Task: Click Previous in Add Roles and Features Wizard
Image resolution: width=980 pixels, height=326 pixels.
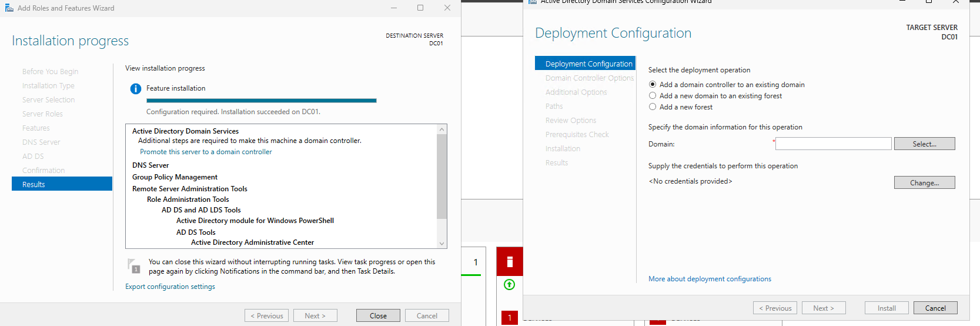Action: [x=266, y=316]
